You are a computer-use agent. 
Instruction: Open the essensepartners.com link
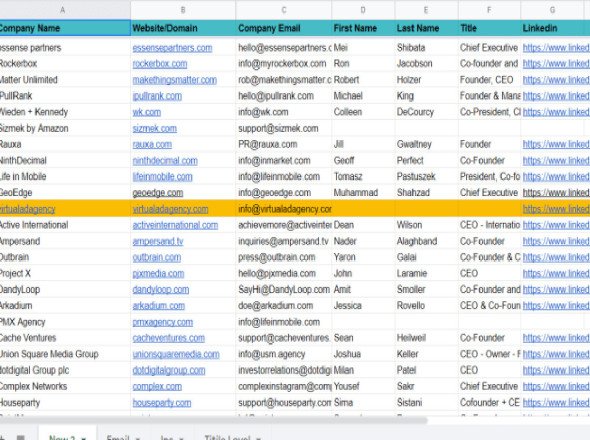click(x=172, y=48)
